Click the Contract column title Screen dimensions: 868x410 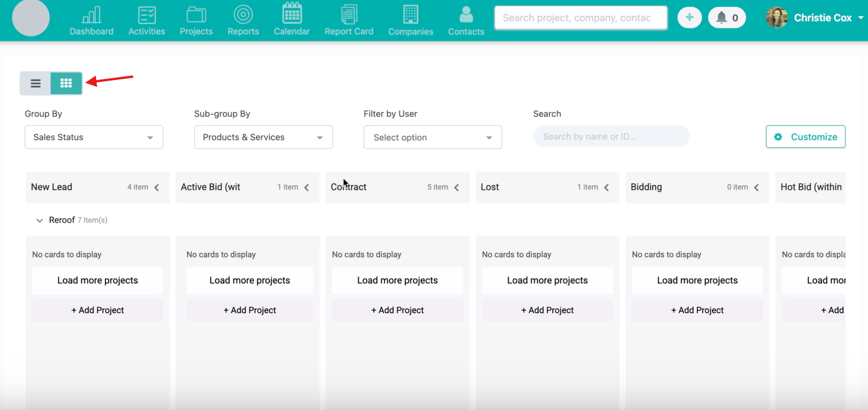point(348,187)
